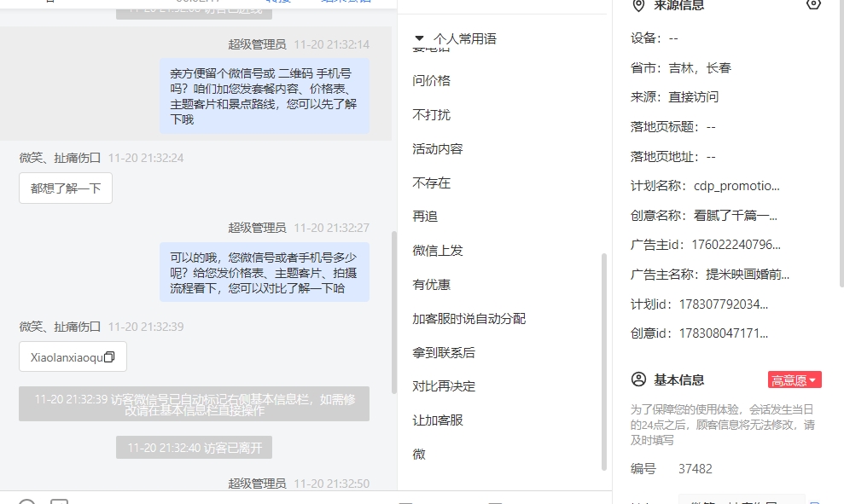Click the notice 访客微信号已自动标记右侧基本信息栏
This screenshot has width=844, height=504.
coord(195,404)
